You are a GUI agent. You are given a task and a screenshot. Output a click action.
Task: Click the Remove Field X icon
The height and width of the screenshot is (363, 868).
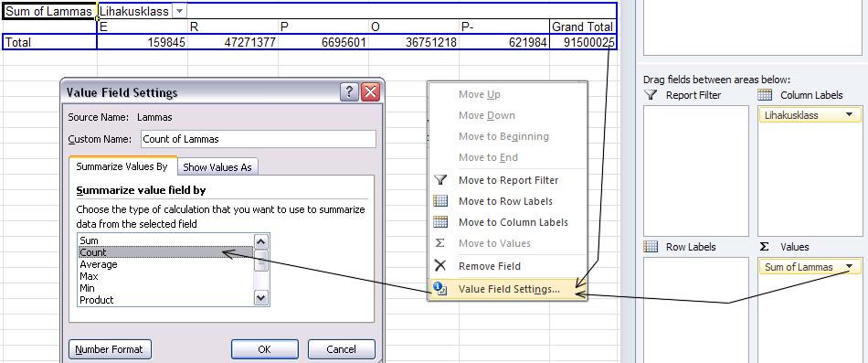[x=440, y=265]
